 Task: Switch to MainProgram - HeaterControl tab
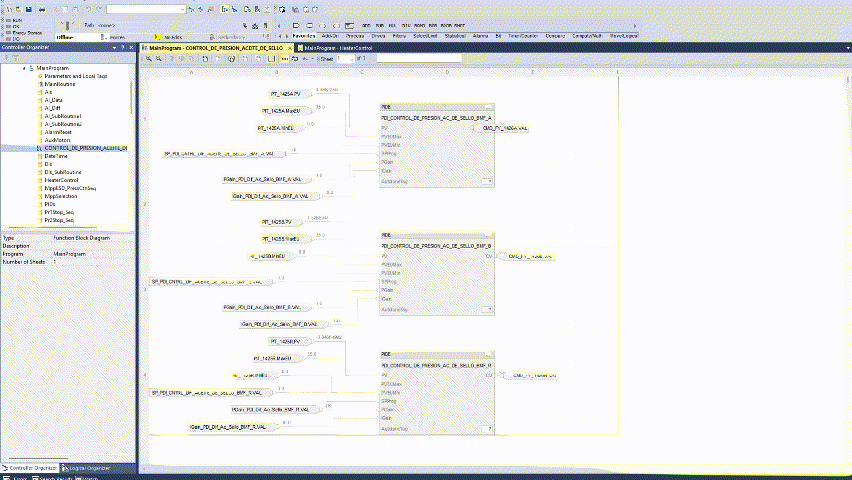335,47
